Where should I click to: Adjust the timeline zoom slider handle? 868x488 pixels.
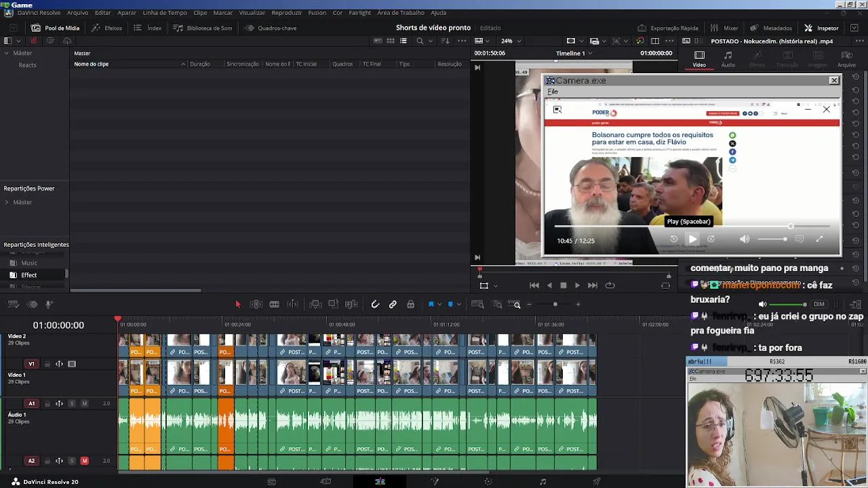pos(555,304)
